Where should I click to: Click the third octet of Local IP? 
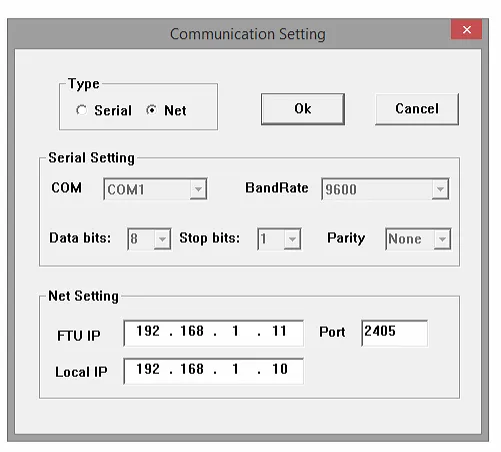click(x=235, y=369)
